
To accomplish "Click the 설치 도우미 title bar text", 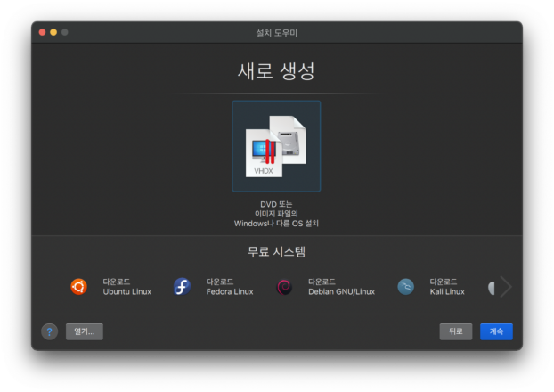I will click(276, 32).
